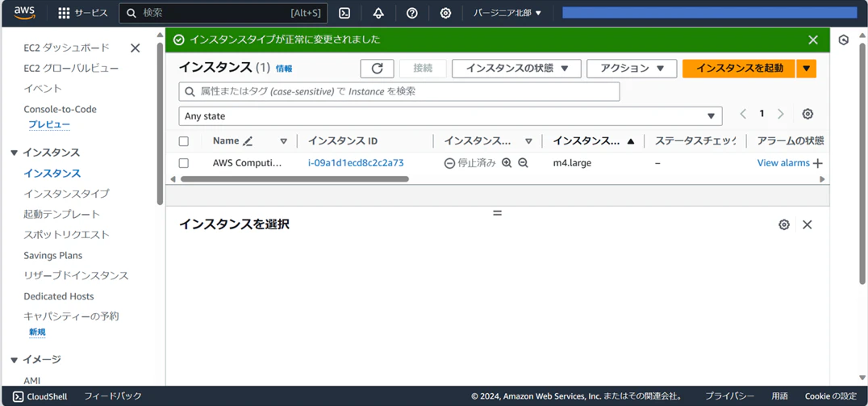Select all instances checkbox in header

click(x=184, y=141)
